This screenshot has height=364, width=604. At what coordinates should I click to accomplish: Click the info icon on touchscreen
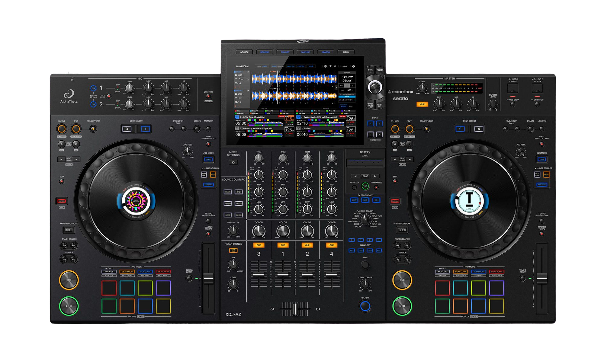(354, 66)
